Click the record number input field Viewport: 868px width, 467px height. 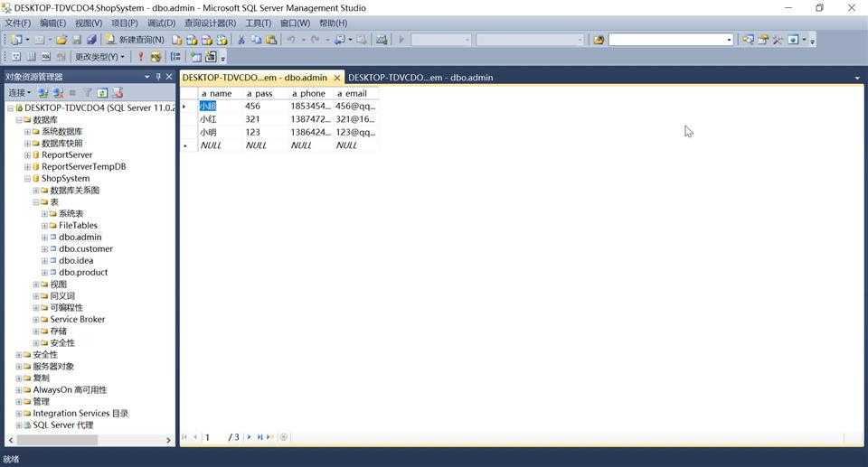(x=213, y=437)
